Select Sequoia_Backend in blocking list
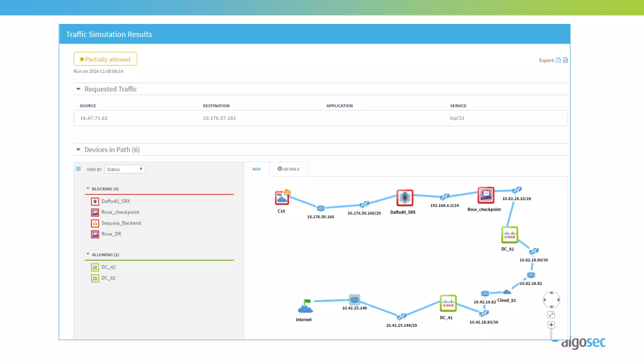This screenshot has height=362, width=644. pyautogui.click(x=121, y=223)
